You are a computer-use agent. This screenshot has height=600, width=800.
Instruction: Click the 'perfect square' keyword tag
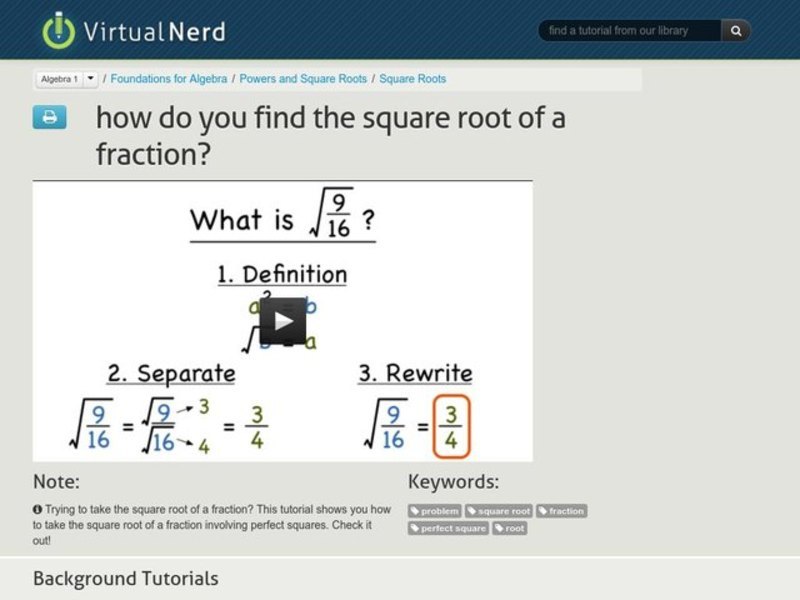(x=450, y=528)
